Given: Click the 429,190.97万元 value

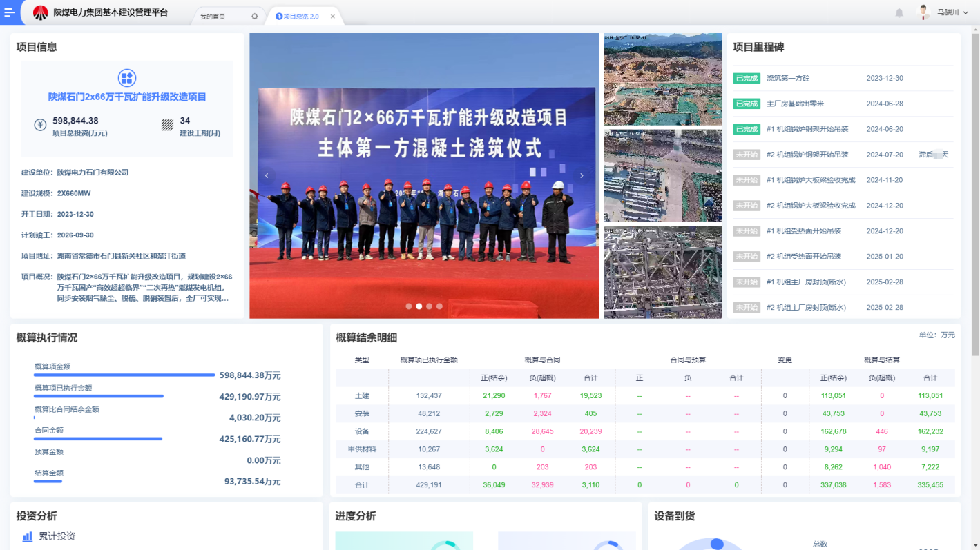Looking at the screenshot, I should [x=250, y=397].
